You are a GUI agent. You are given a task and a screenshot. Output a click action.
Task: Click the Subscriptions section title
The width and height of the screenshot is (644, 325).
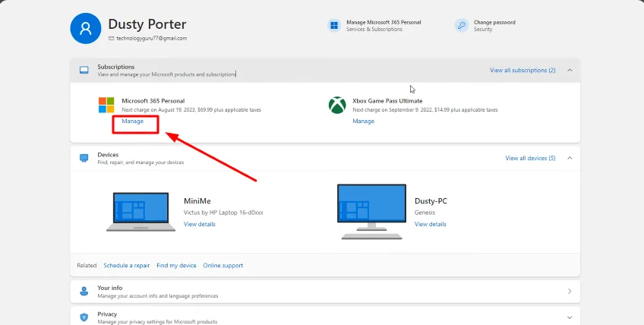click(116, 67)
